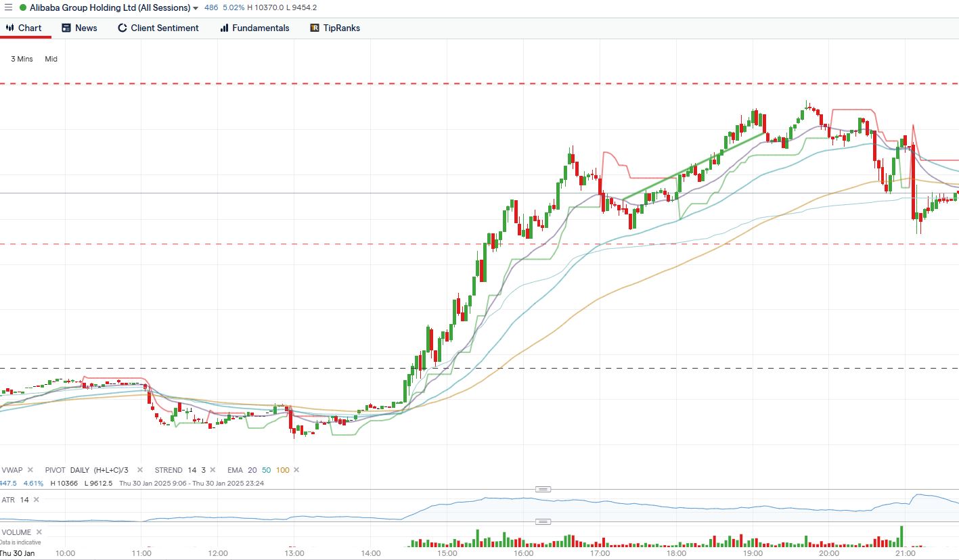Remove the VWAP indicator with its X

[30, 470]
